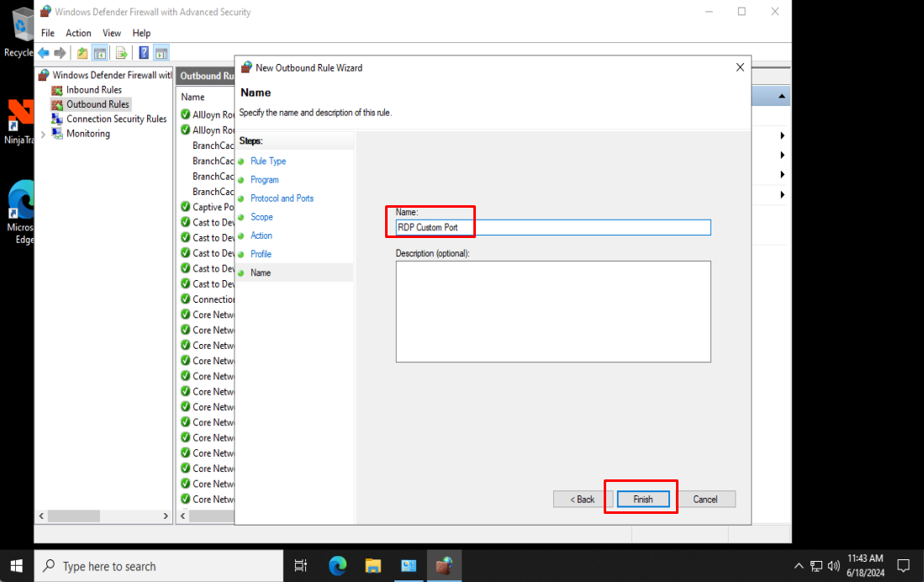Screen dimensions: 924x582
Task: Go to Program wizard step
Action: point(265,180)
